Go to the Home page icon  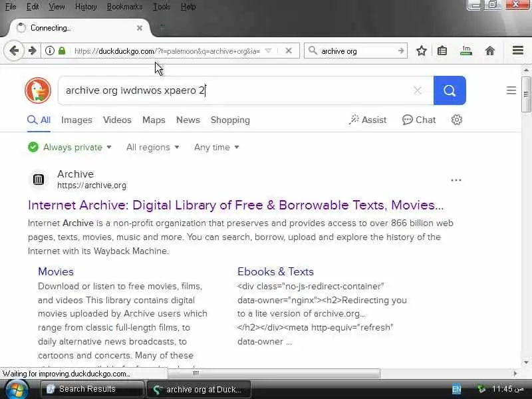point(490,51)
